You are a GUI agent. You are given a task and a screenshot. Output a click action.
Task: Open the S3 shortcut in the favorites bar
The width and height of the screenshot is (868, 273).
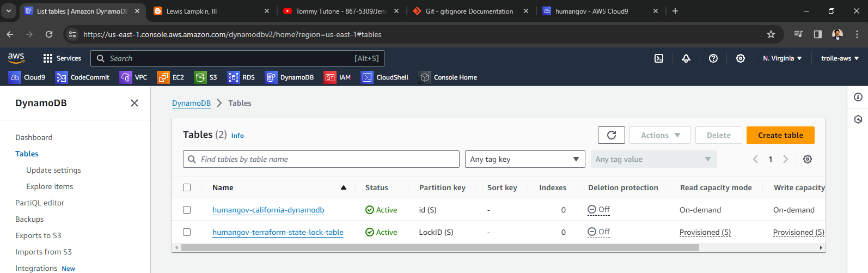[206, 77]
